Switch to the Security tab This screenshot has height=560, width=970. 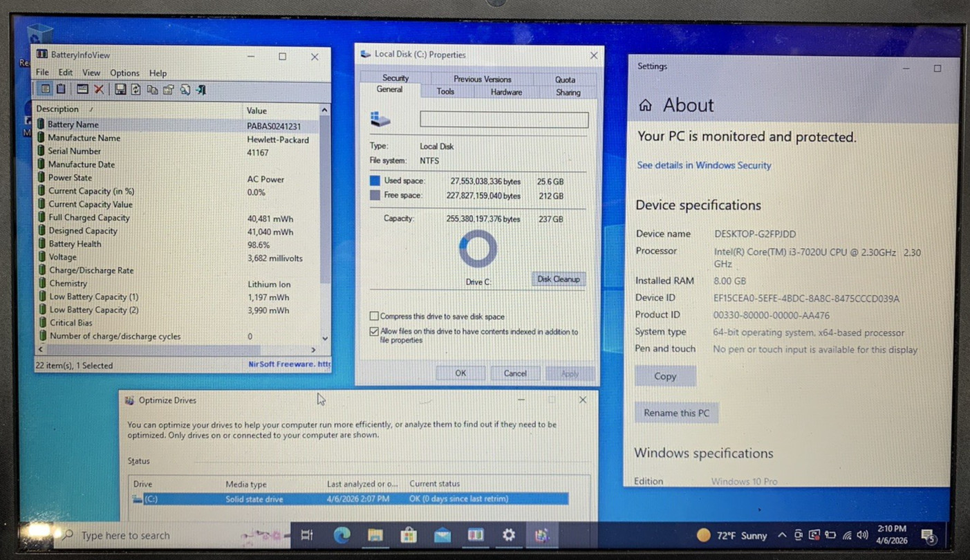[395, 78]
